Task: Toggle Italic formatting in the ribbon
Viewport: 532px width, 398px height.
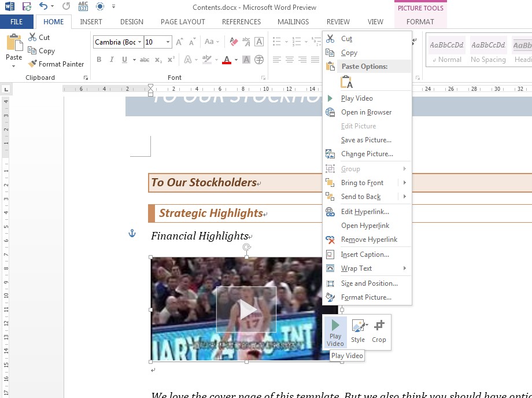Action: tap(112, 60)
